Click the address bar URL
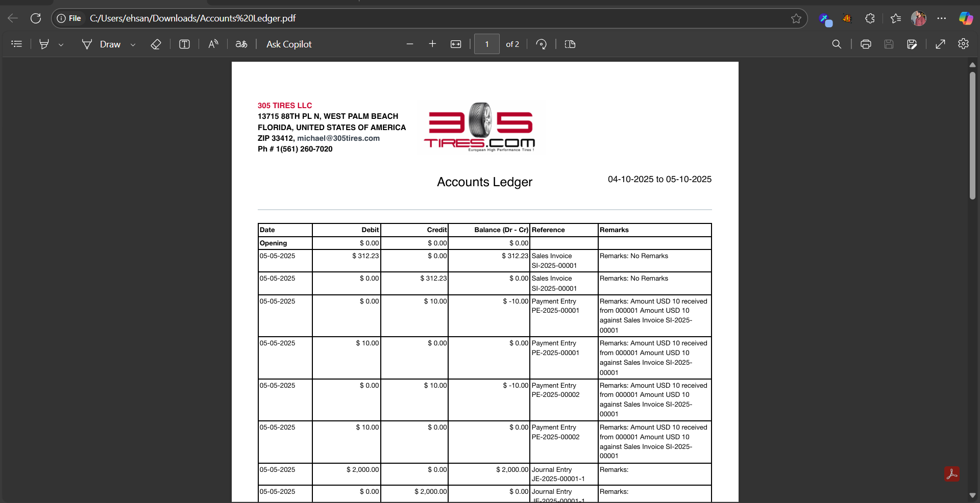The height and width of the screenshot is (503, 980). (193, 18)
